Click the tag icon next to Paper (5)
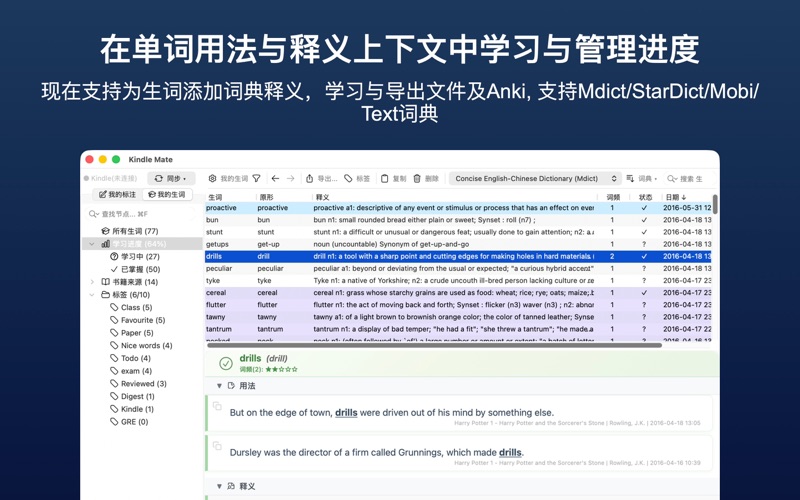This screenshot has height=500, width=800. coord(114,333)
